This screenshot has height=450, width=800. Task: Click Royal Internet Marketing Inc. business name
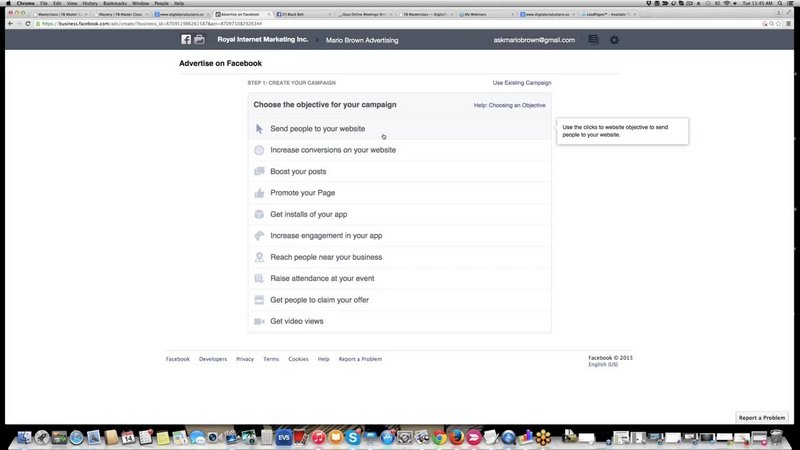(x=263, y=39)
